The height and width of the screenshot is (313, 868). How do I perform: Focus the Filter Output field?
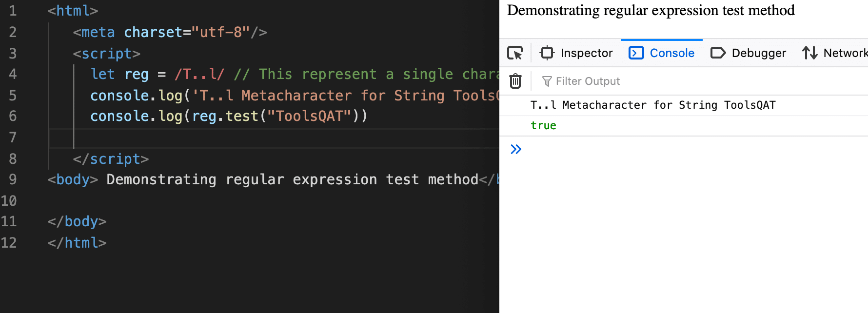702,81
